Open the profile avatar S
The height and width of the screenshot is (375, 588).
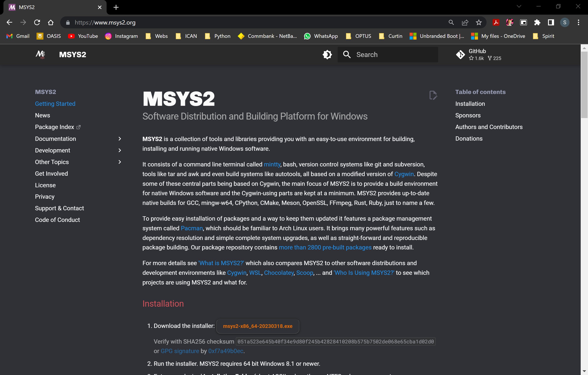565,23
